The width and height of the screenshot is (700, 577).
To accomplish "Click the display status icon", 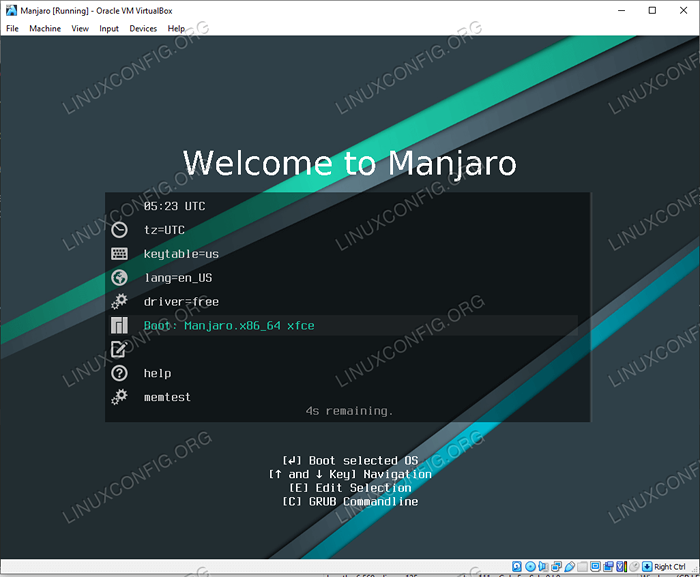I will click(596, 567).
